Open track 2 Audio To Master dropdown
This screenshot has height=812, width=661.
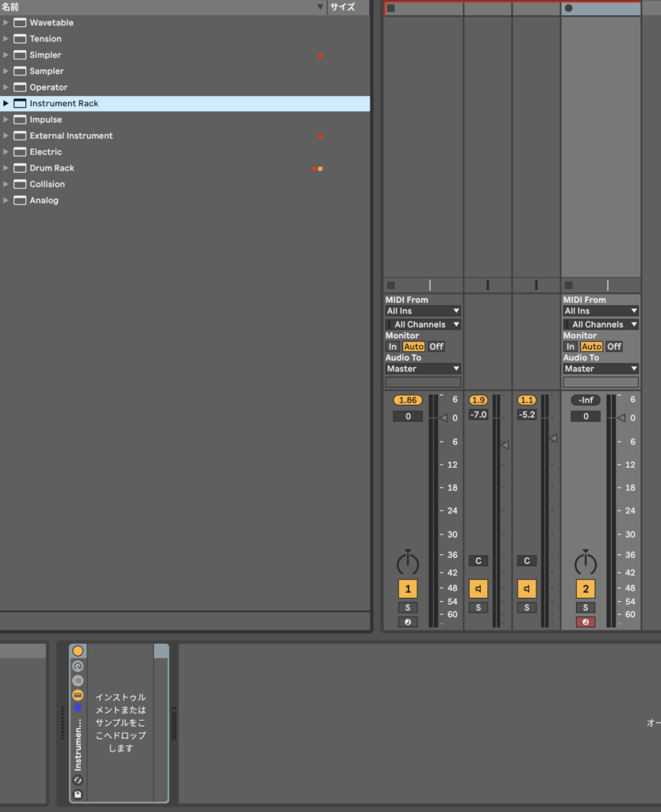[x=600, y=369]
